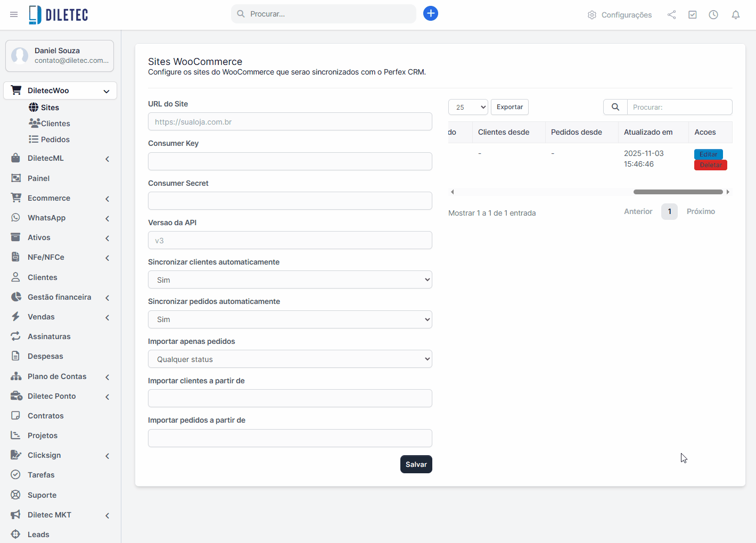Go to the Anterior page

click(x=638, y=211)
